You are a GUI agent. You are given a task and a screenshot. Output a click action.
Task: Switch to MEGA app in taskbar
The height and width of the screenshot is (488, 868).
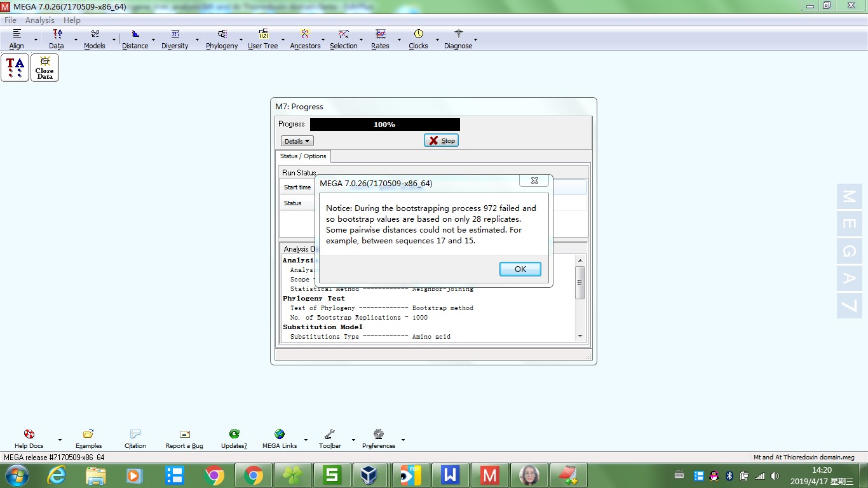click(x=489, y=475)
